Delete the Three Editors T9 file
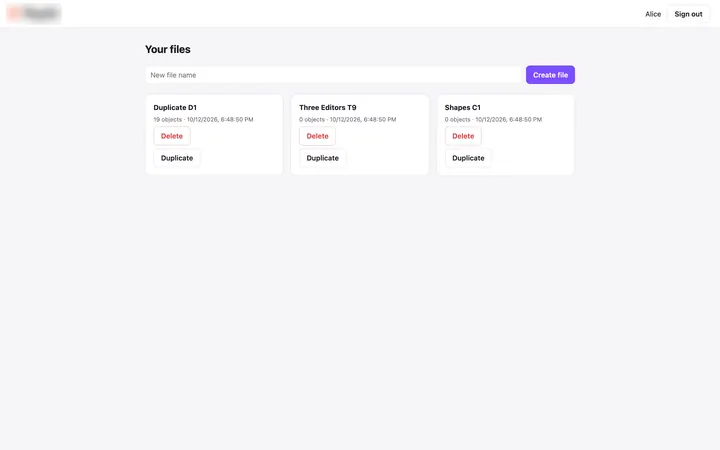 coord(317,136)
